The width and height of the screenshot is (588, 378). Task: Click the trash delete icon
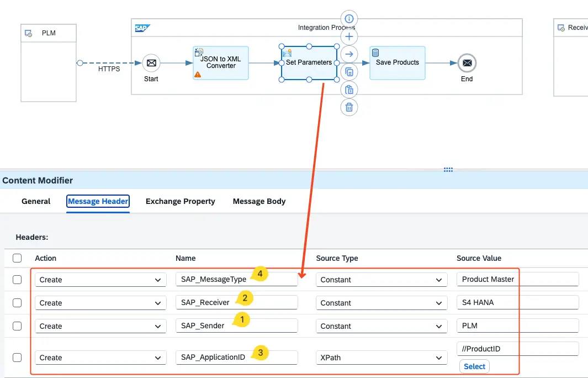point(349,107)
